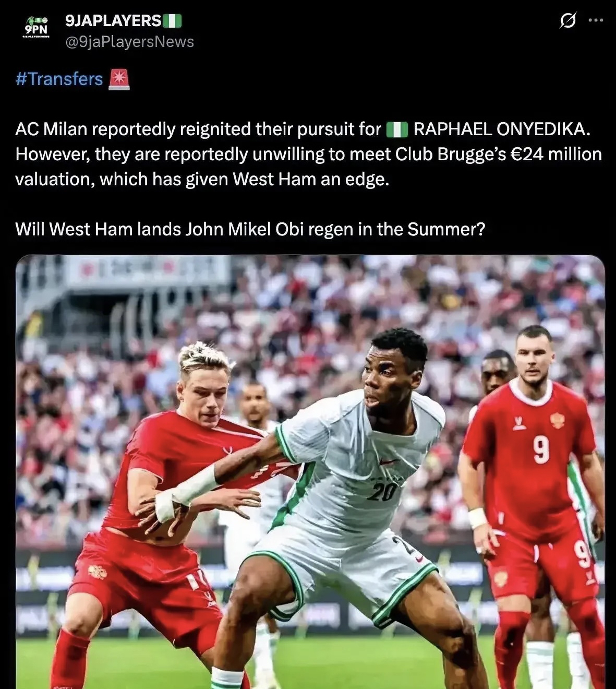Click the team crest on number 9's shirt
Viewport: 616px width, 689px height.
[557, 420]
